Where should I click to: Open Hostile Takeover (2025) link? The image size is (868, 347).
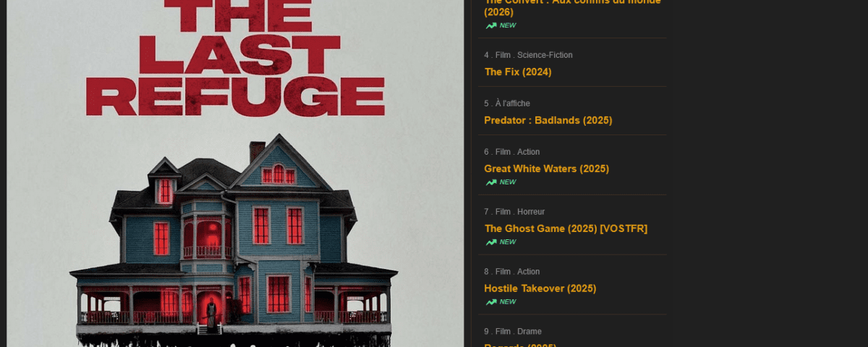point(540,288)
